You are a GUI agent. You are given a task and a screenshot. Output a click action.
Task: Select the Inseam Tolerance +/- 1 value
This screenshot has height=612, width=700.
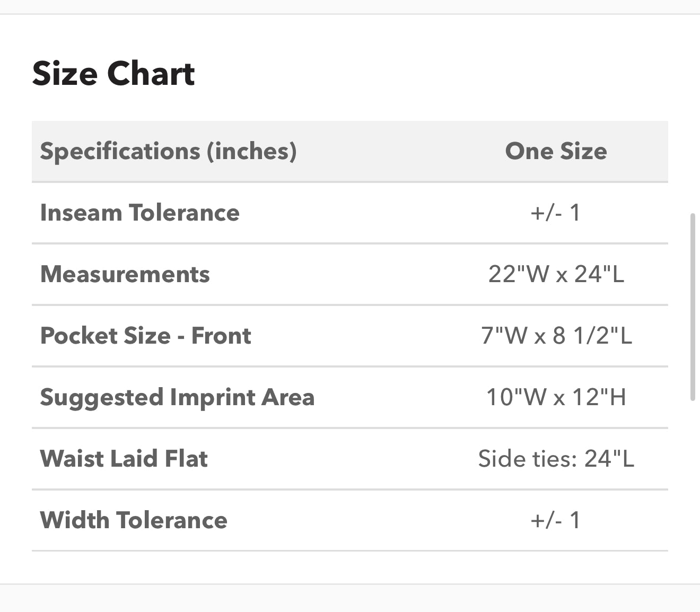[556, 213]
